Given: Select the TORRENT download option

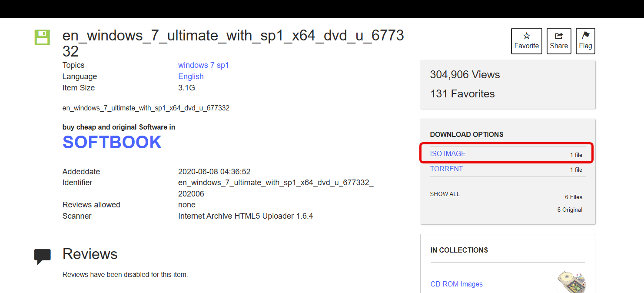Looking at the screenshot, I should 446,169.
